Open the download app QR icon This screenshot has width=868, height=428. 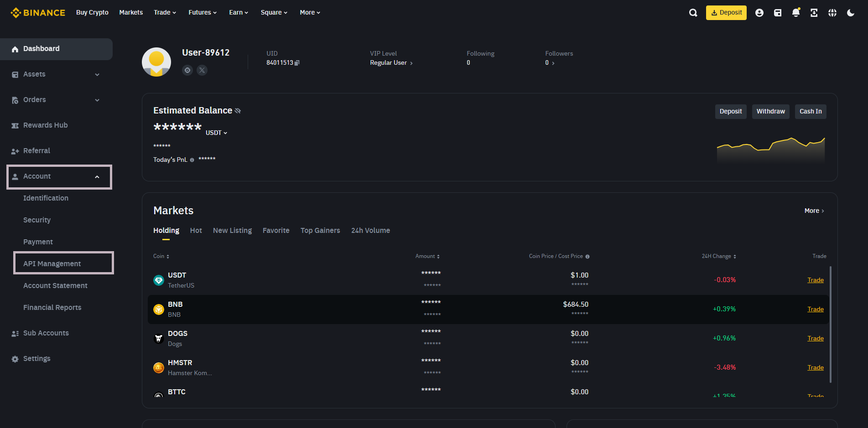[x=814, y=13]
